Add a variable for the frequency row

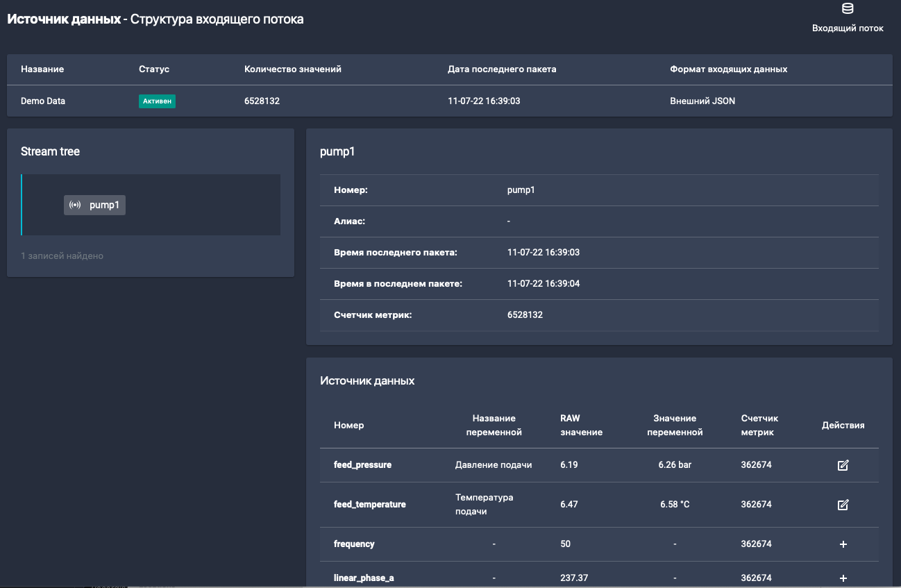(843, 544)
